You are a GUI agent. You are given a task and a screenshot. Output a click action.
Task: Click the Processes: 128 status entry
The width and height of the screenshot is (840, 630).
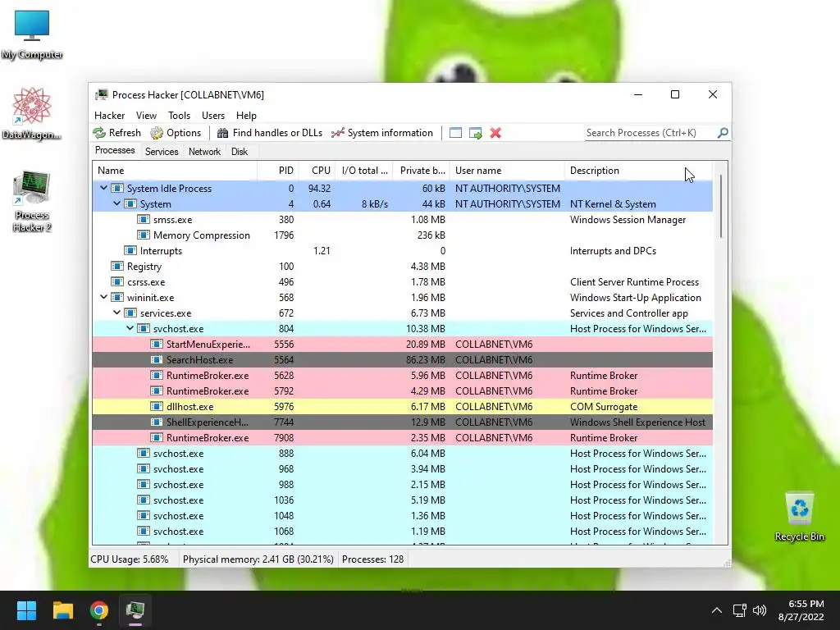click(373, 559)
